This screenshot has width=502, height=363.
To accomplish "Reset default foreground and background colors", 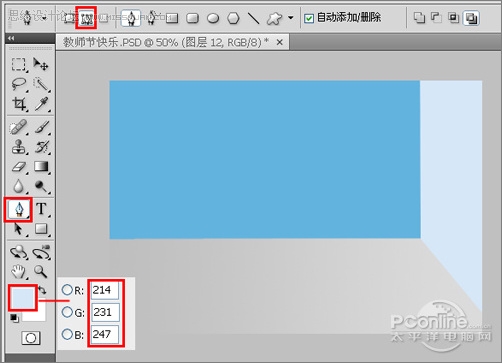I will (14, 318).
